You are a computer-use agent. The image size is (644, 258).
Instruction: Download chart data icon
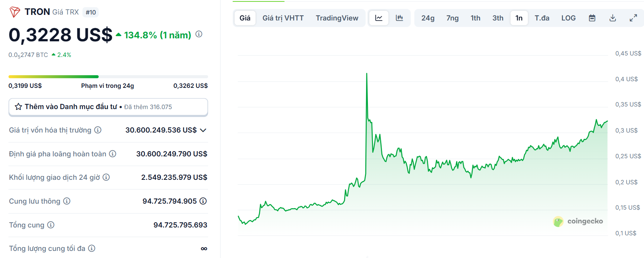point(613,18)
